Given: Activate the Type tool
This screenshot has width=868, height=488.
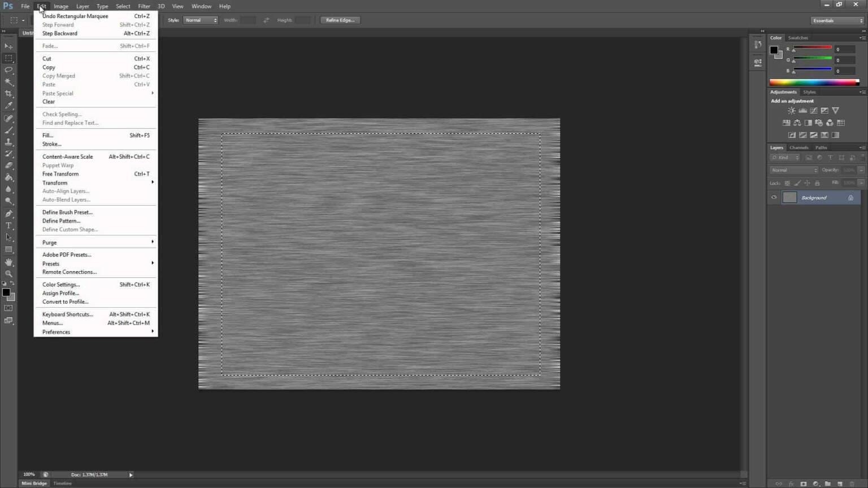Looking at the screenshot, I should point(8,225).
